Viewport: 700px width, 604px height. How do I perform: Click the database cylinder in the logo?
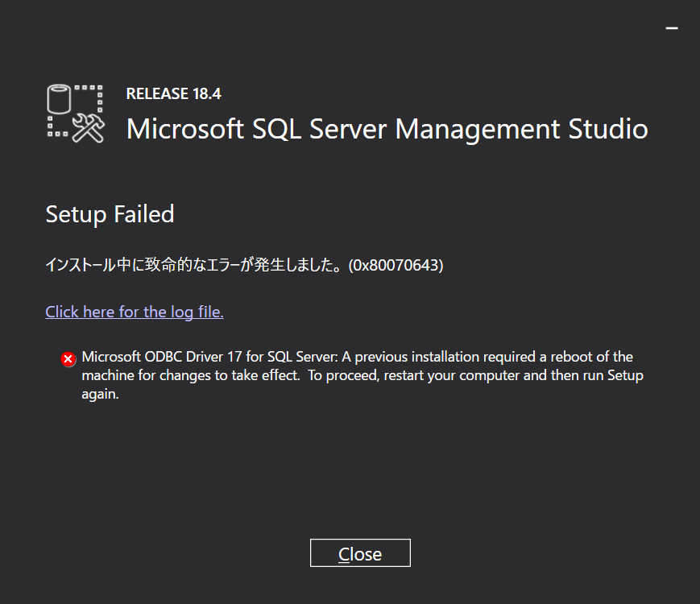click(60, 100)
